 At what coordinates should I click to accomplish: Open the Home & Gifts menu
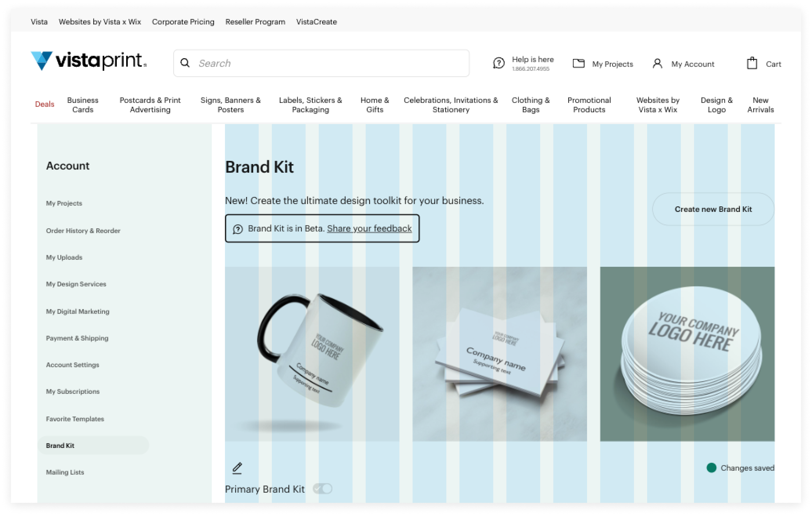pos(375,105)
